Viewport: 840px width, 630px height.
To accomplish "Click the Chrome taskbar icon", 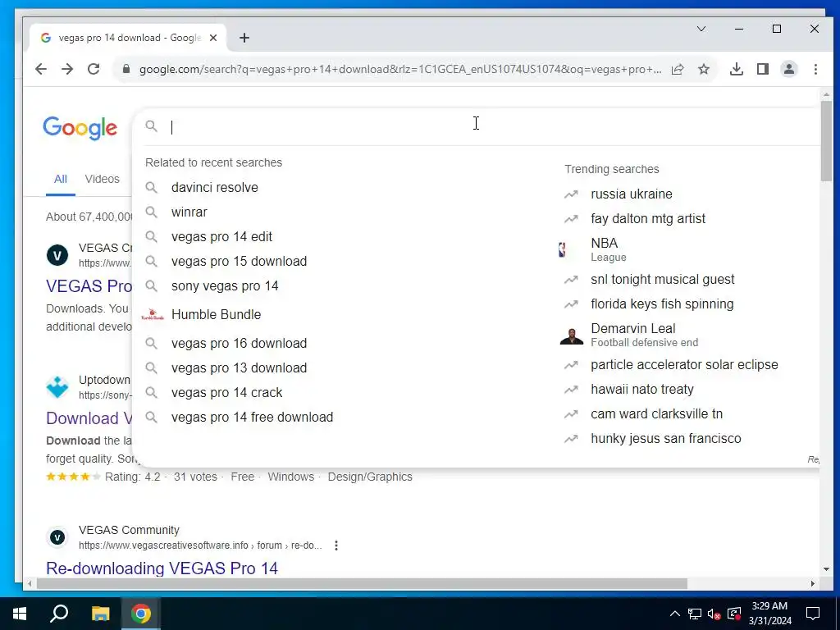I will [x=141, y=614].
